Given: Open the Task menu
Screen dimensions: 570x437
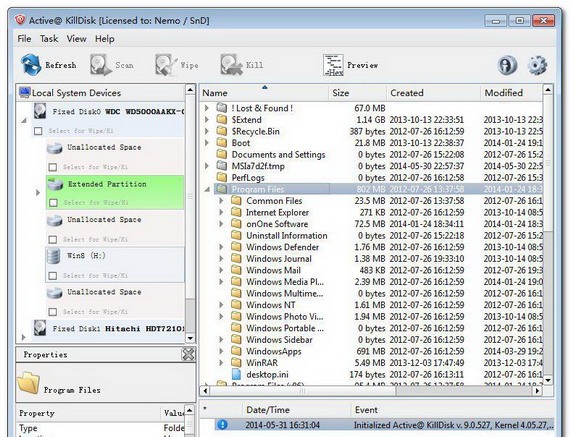Looking at the screenshot, I should point(49,39).
